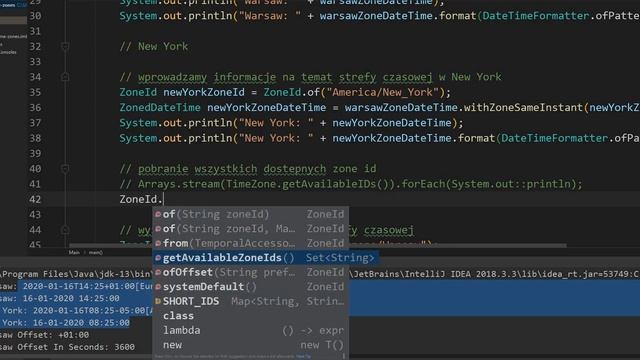Viewport: 640px width, 360px height.
Task: Collapse the fold marker at line 44
Action: [65, 230]
